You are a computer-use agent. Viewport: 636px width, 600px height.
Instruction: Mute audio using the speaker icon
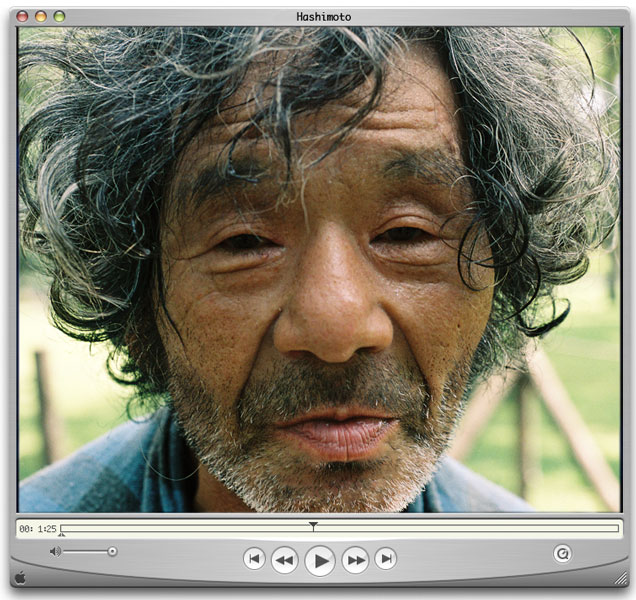pyautogui.click(x=55, y=551)
